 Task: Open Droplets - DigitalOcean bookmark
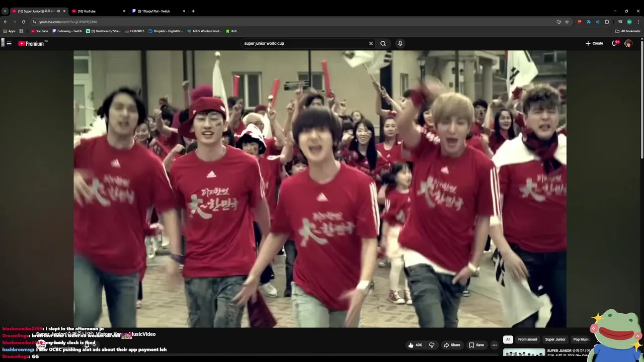(x=166, y=31)
